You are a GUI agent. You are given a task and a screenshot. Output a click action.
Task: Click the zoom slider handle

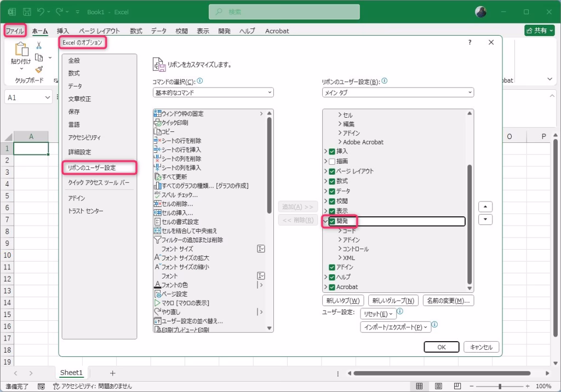pyautogui.click(x=500, y=386)
